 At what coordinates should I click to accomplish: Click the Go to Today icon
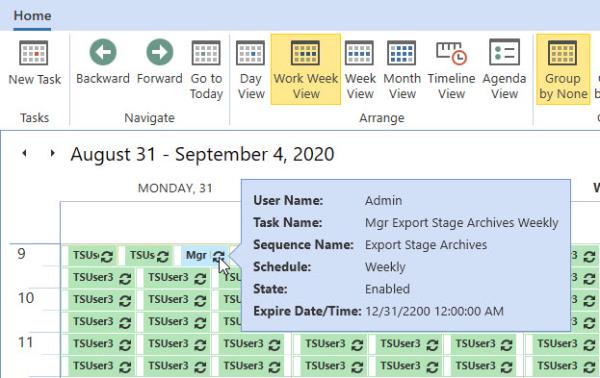click(206, 53)
